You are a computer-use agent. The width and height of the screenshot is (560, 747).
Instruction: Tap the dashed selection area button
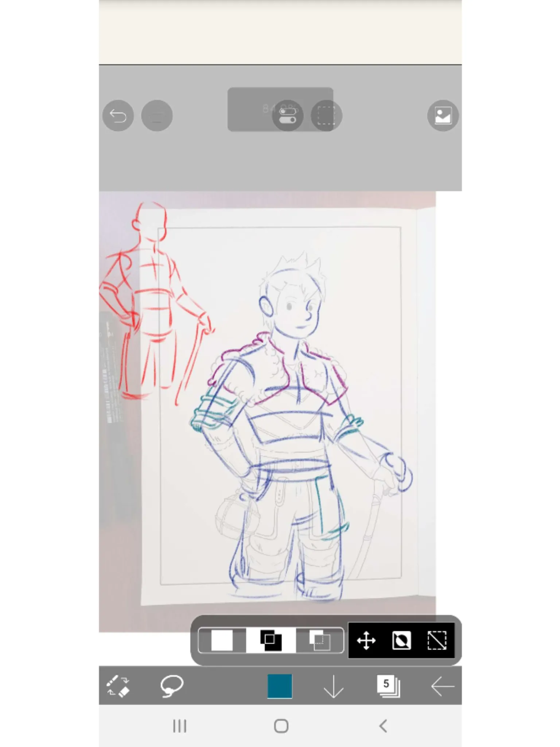[x=326, y=116]
